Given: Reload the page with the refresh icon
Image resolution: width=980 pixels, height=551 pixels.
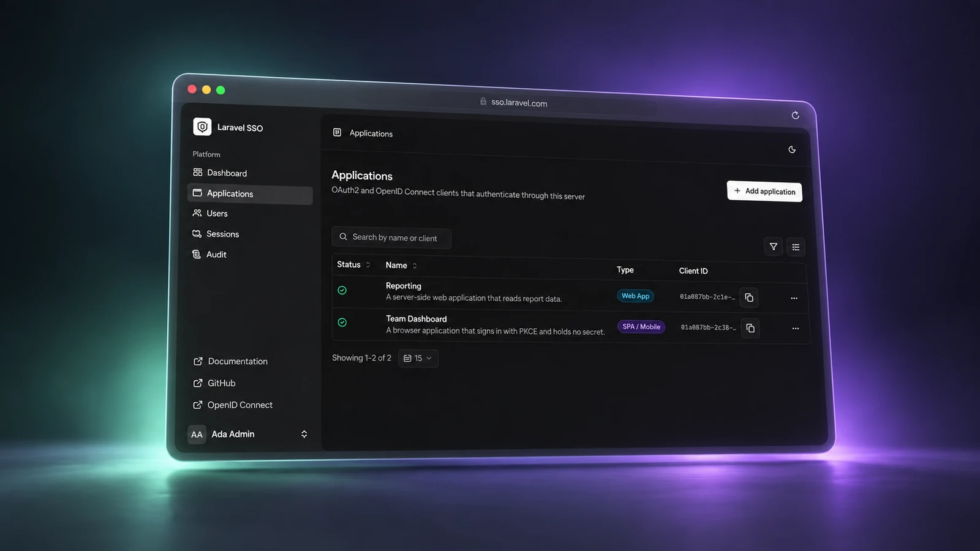Looking at the screenshot, I should point(795,115).
